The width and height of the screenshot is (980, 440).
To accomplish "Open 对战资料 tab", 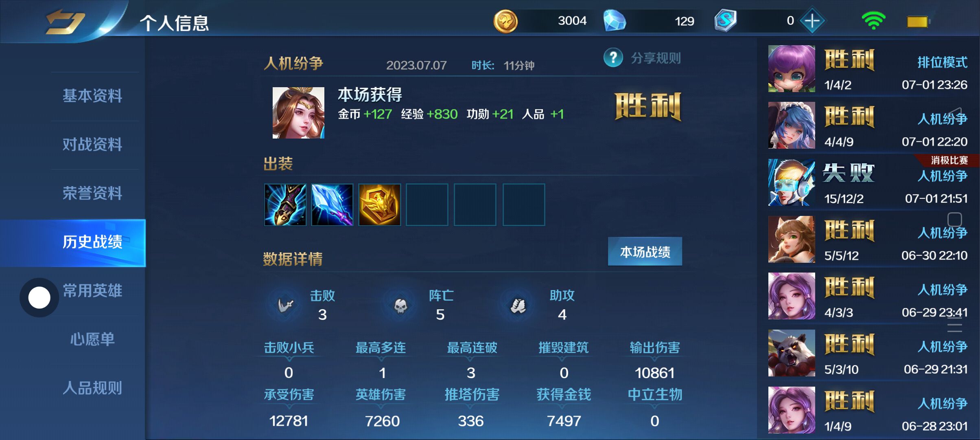I will pyautogui.click(x=92, y=144).
